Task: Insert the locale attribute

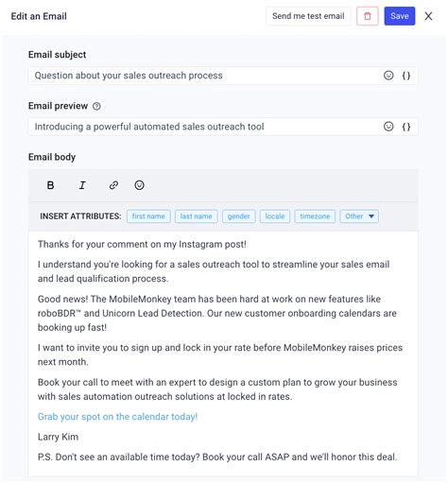Action: pyautogui.click(x=275, y=216)
